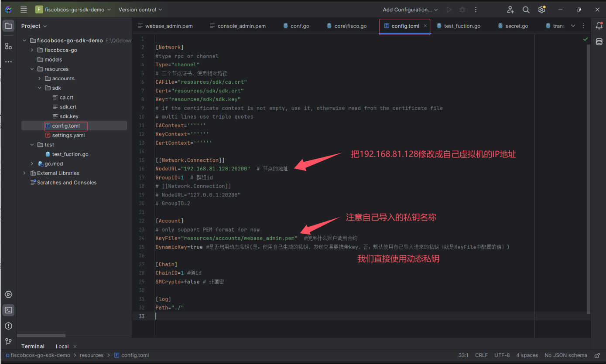This screenshot has width=606, height=364.
Task: Open IDE settings gear icon
Action: coord(542,10)
